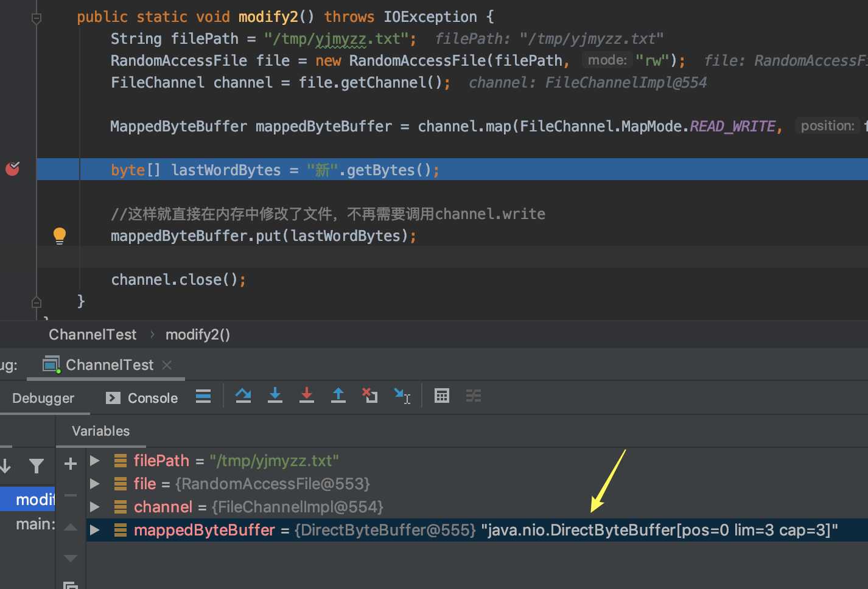Select the mappedByteBuffer DirectByteBuffer row

point(477,530)
